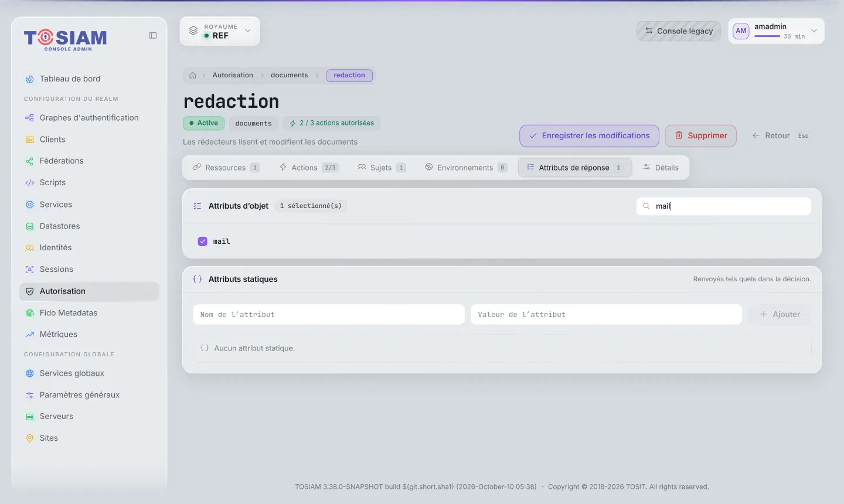Image resolution: width=844 pixels, height=504 pixels.
Task: Click the Ajouter static attribute button
Action: tap(780, 315)
